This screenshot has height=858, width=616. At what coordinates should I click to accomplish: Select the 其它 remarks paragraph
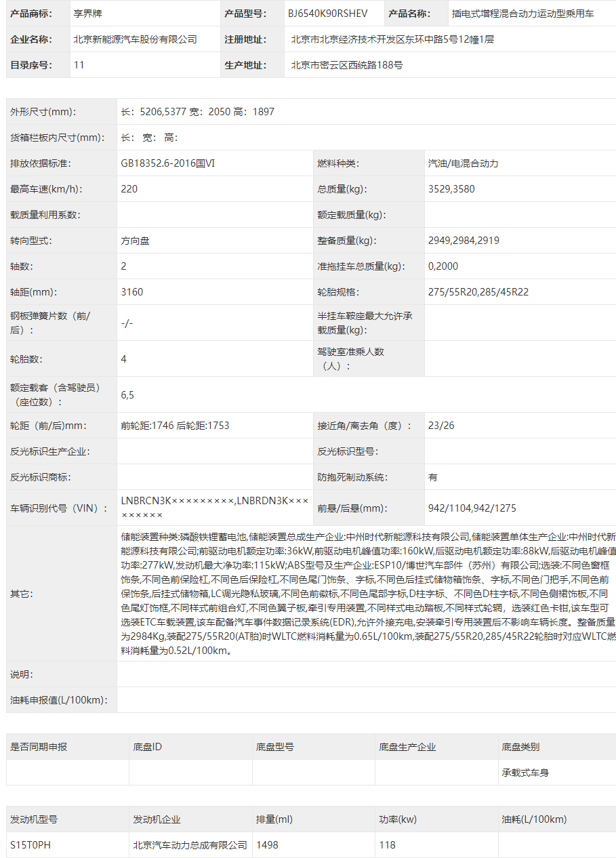368,593
